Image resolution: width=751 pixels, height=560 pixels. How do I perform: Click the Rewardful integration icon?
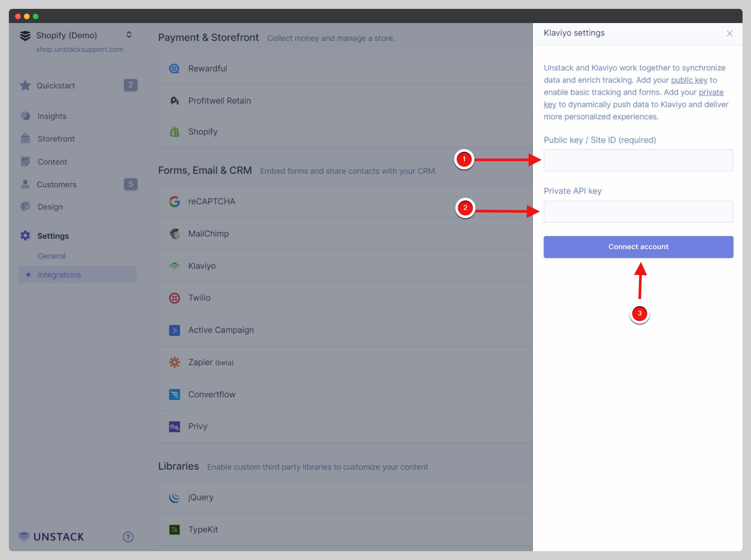(174, 69)
